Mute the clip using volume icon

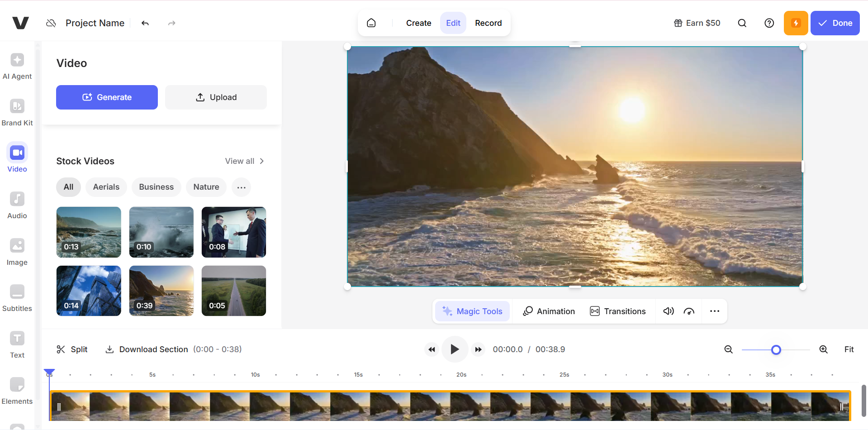pos(668,311)
